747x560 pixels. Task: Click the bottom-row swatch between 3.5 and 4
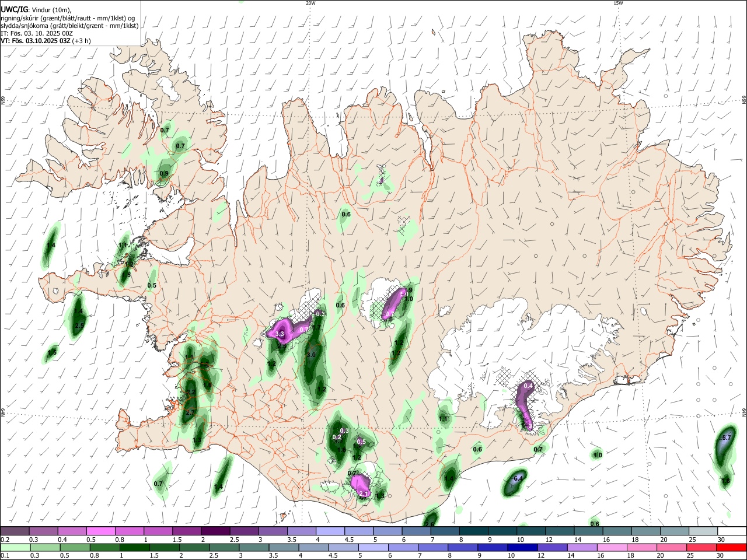click(x=283, y=547)
